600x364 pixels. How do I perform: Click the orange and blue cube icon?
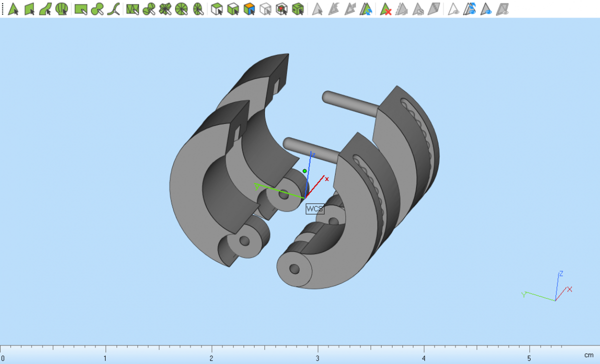tap(249, 8)
